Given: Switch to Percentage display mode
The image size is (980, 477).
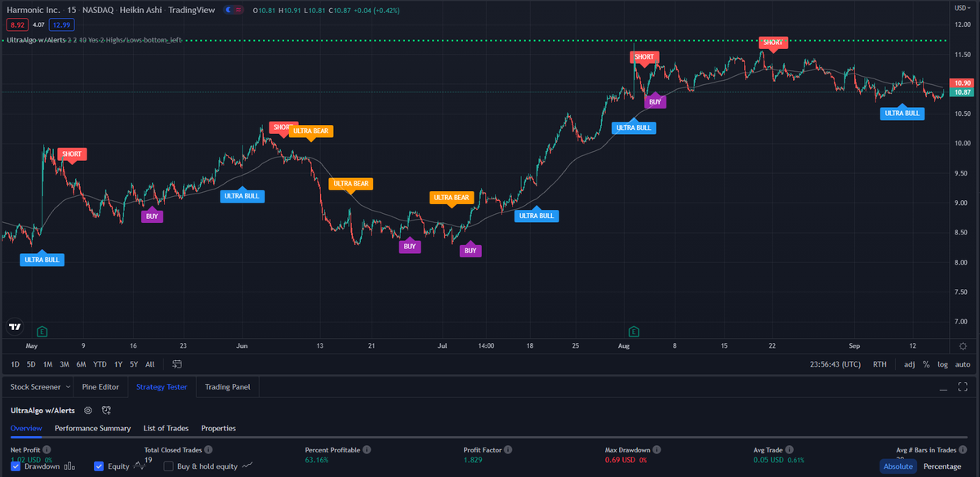Looking at the screenshot, I should click(942, 466).
